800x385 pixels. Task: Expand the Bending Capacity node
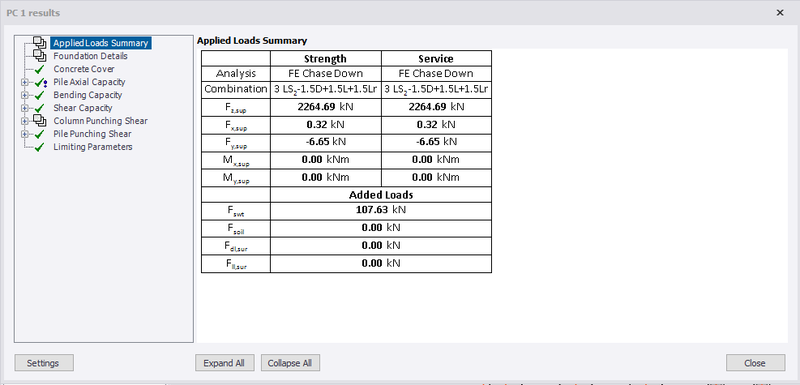[24, 95]
